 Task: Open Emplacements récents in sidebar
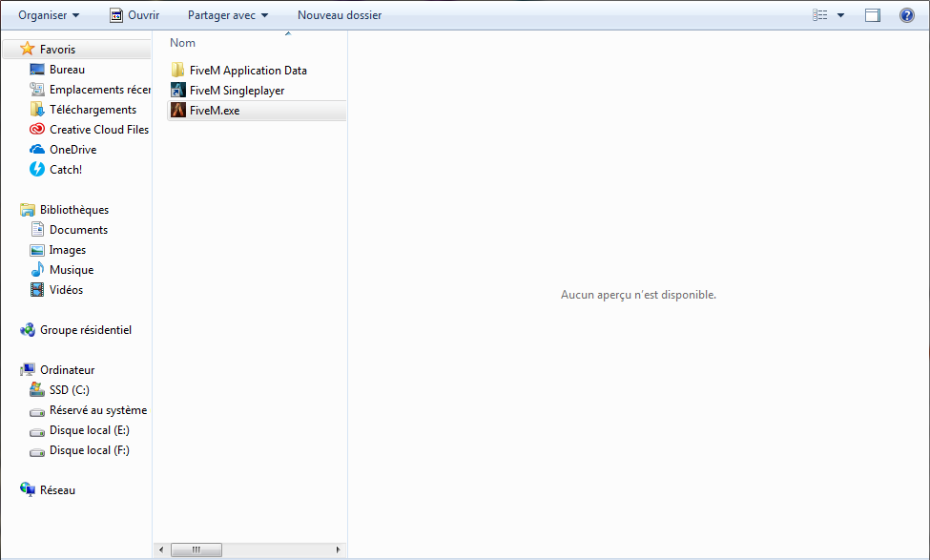tap(99, 90)
